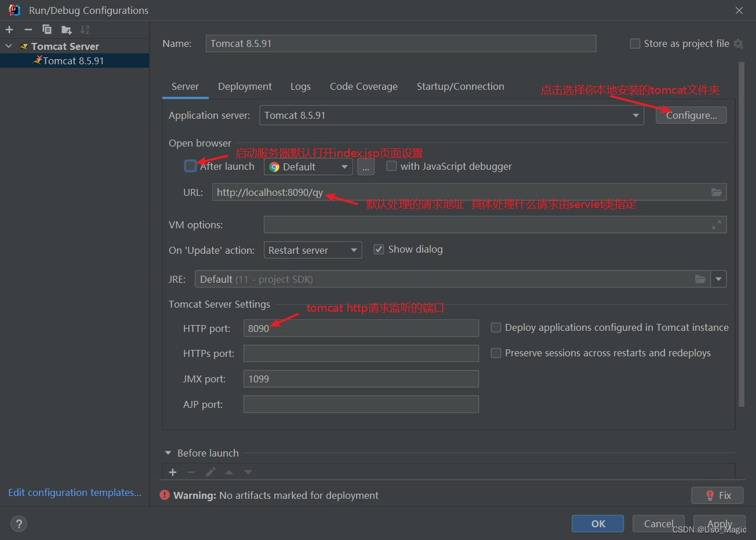Add Before launch task

173,472
